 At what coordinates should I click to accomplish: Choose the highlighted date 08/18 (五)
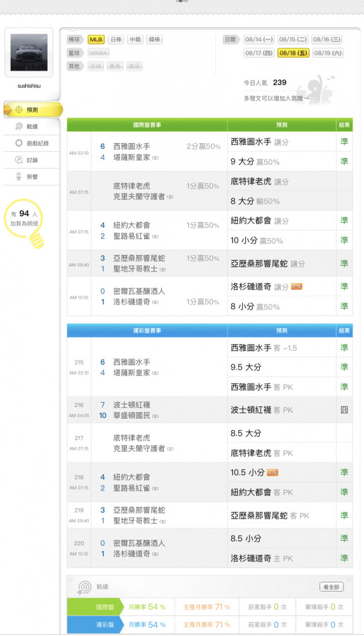pyautogui.click(x=293, y=53)
